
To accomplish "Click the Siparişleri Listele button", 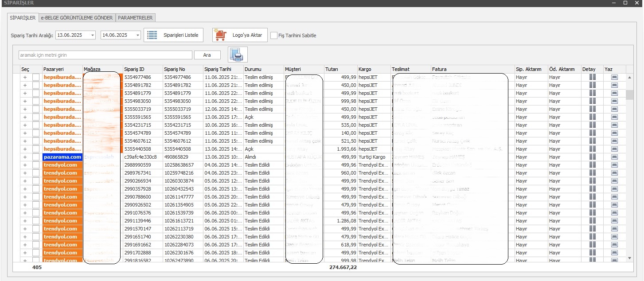I will click(173, 35).
